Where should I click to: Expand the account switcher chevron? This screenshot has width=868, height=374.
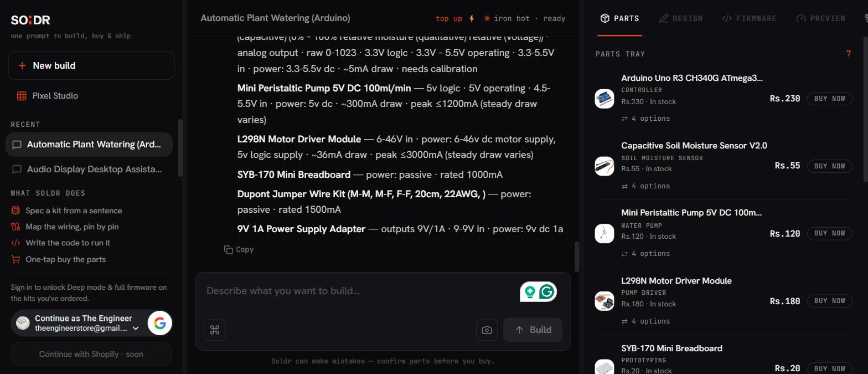click(136, 328)
